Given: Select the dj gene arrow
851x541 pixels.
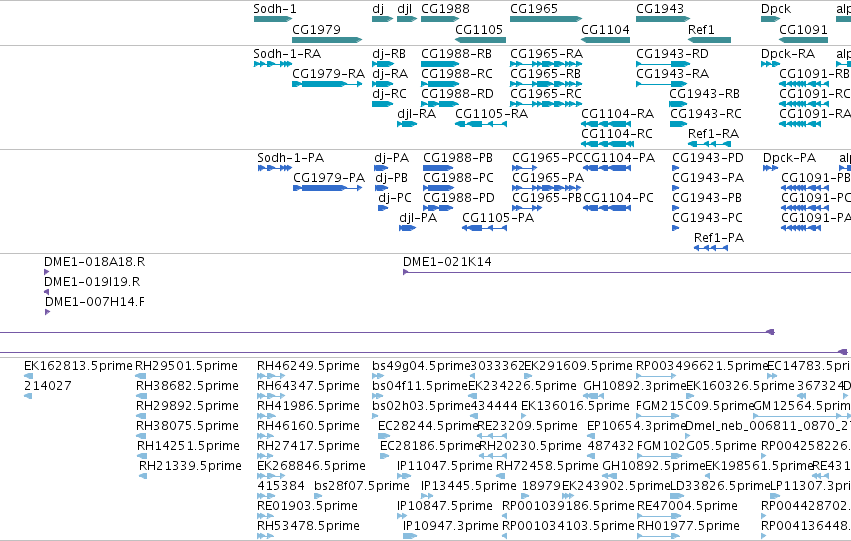Looking at the screenshot, I should (383, 19).
